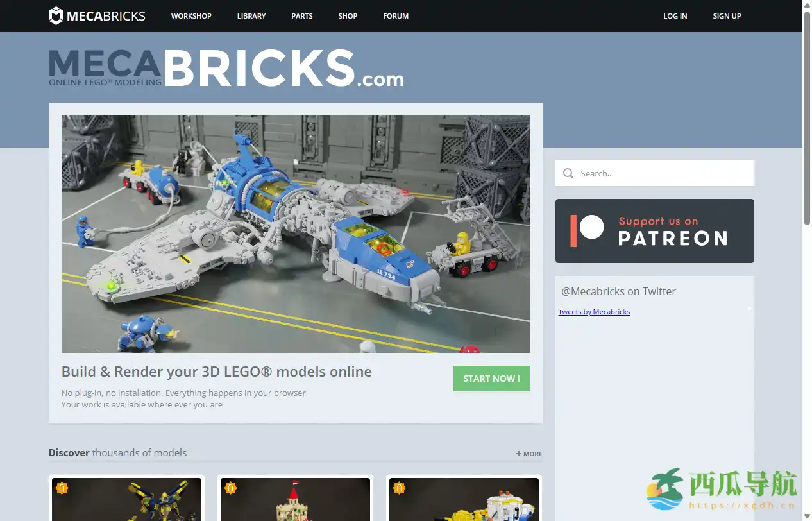Open the PARTS section
The height and width of the screenshot is (521, 812).
pyautogui.click(x=301, y=16)
